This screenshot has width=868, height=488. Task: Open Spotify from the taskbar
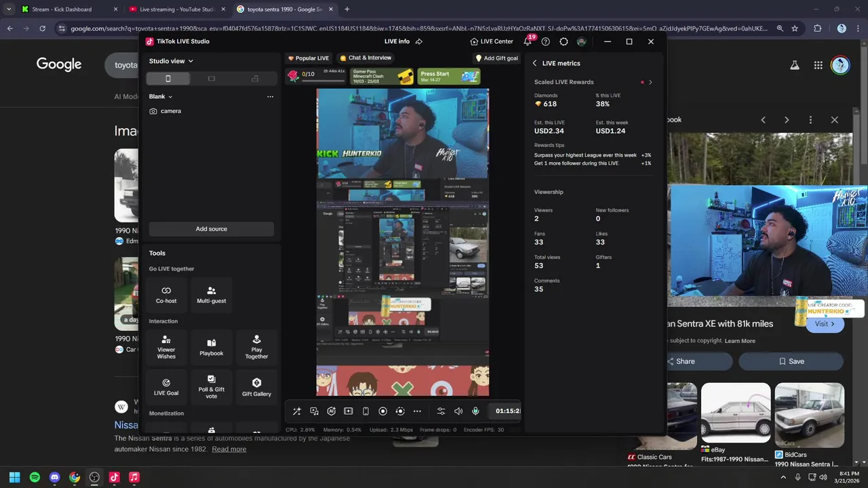click(35, 477)
